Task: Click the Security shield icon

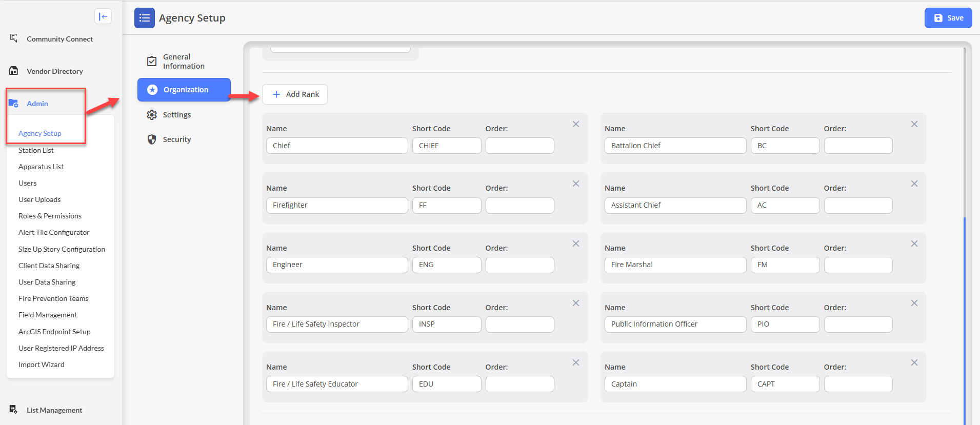Action: pyautogui.click(x=152, y=139)
